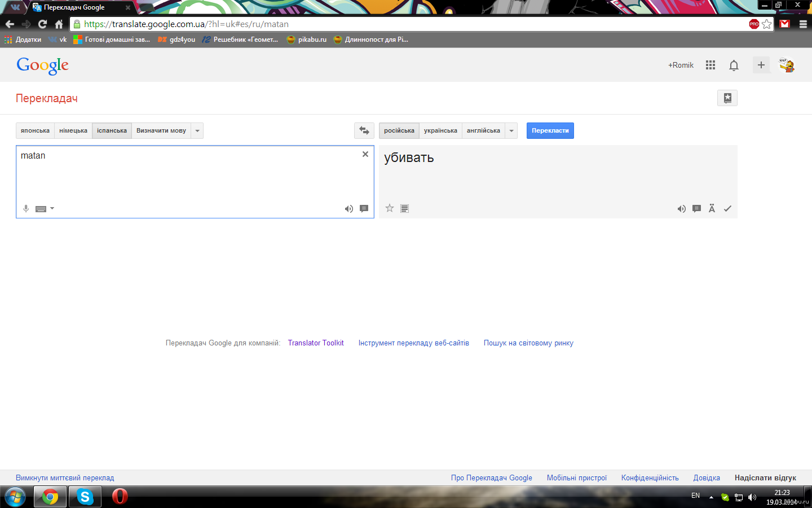Bookmark this page with the star
Screen dimensions: 812x508
(766, 24)
